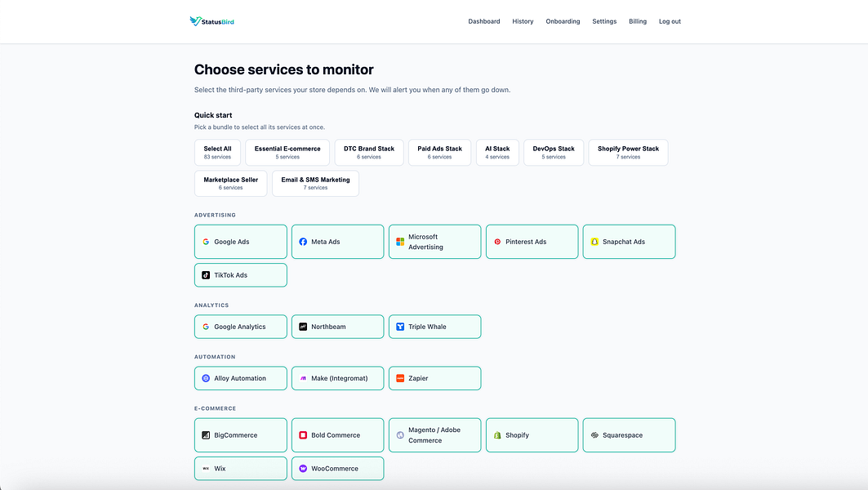Click the ANALYTICS category label

(x=211, y=305)
